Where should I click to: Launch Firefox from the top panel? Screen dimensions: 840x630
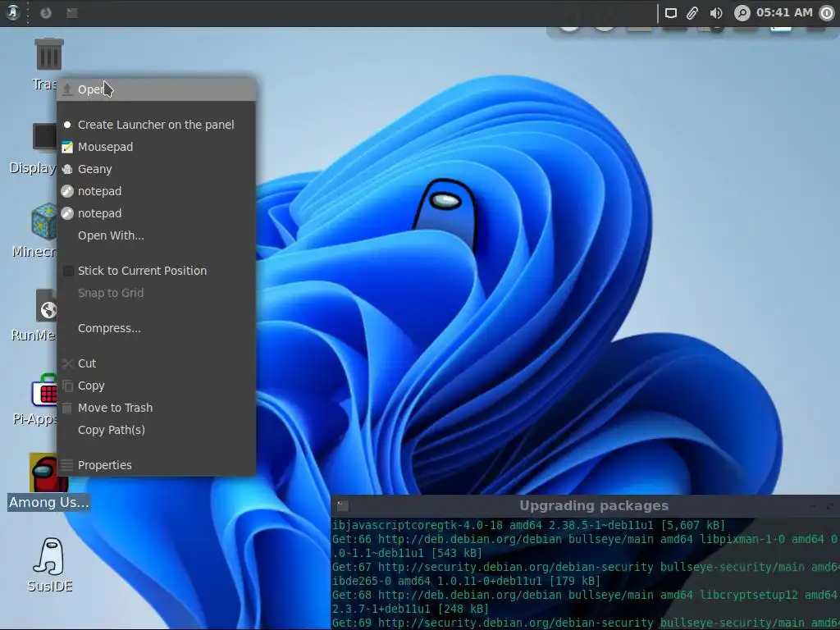pyautogui.click(x=46, y=12)
